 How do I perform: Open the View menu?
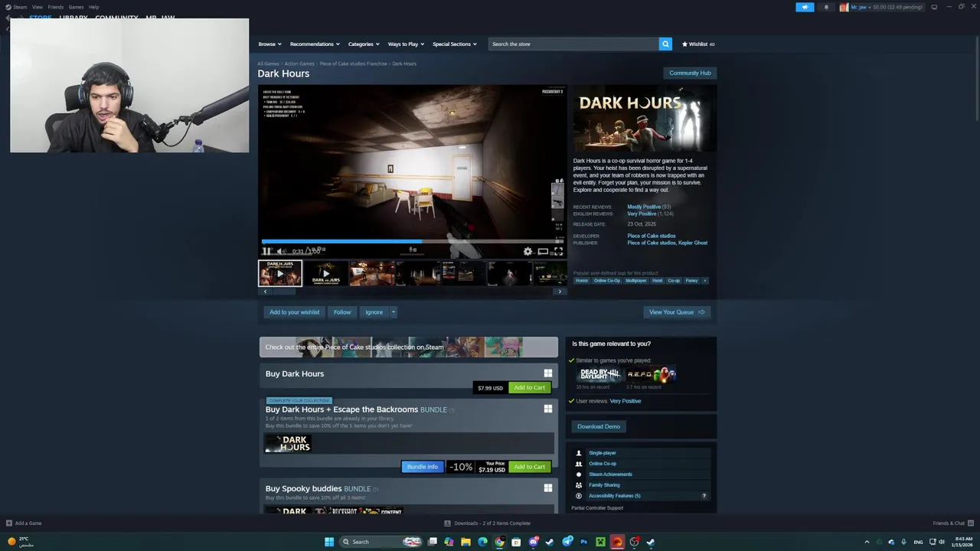pos(37,7)
